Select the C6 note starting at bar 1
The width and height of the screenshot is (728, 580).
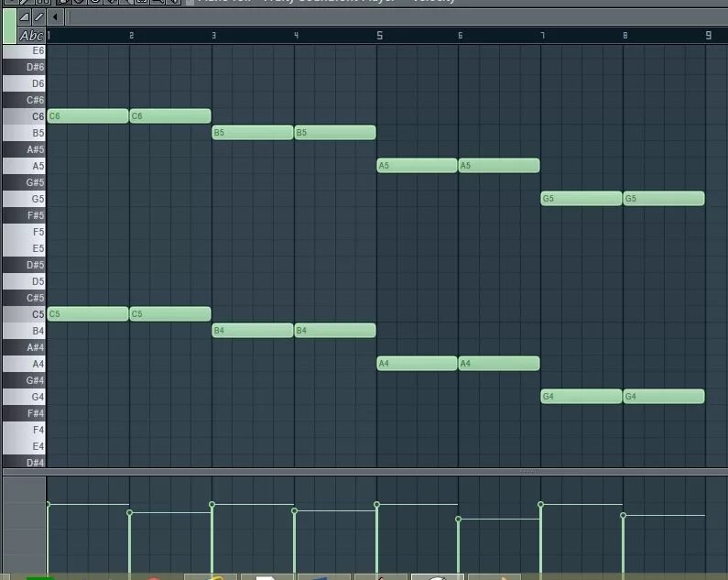tap(88, 115)
